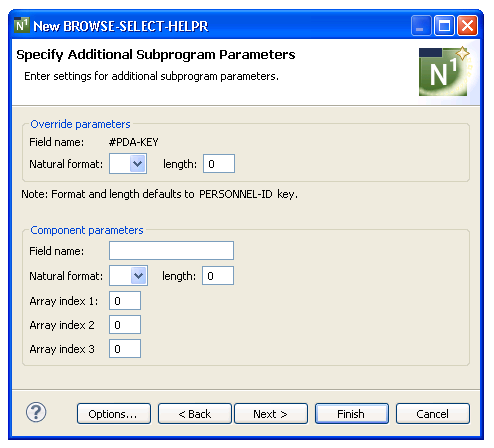494x448 pixels.
Task: Click the note mentioning PERSONNEL-ID key
Action: pos(159,194)
